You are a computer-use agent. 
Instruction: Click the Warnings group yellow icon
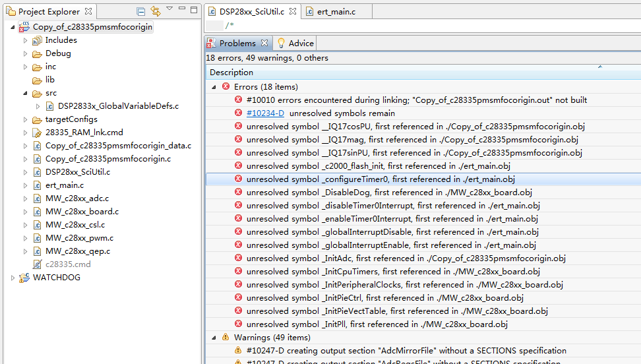[226, 337]
